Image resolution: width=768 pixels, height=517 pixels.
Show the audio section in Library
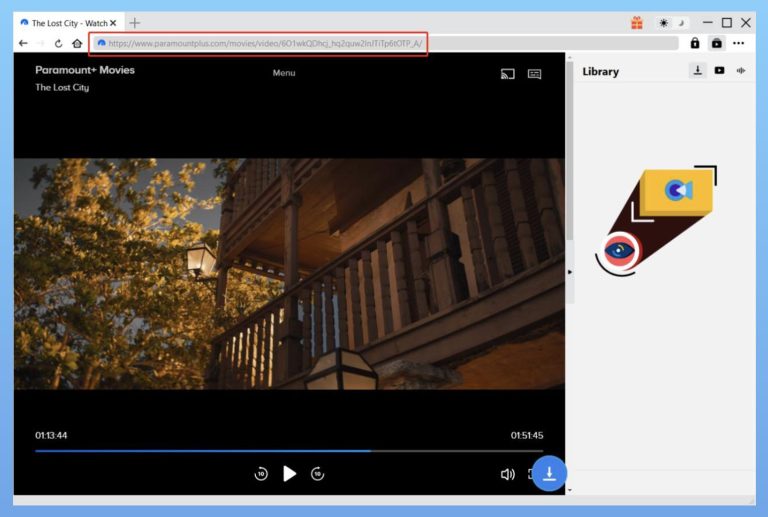pos(741,71)
